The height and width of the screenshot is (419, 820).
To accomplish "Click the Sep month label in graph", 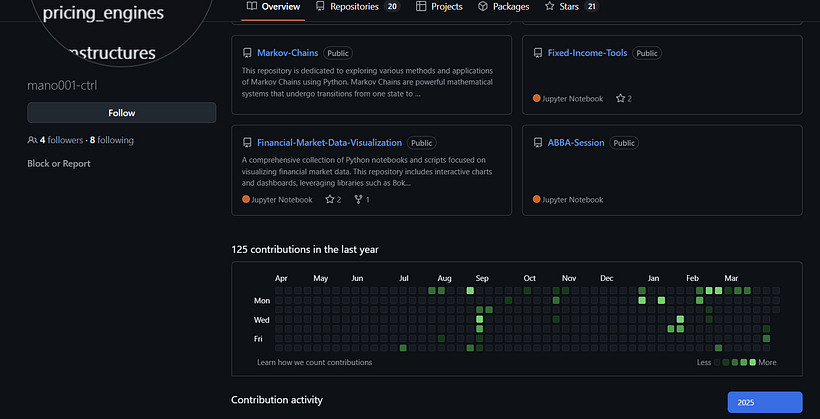I will [x=482, y=278].
